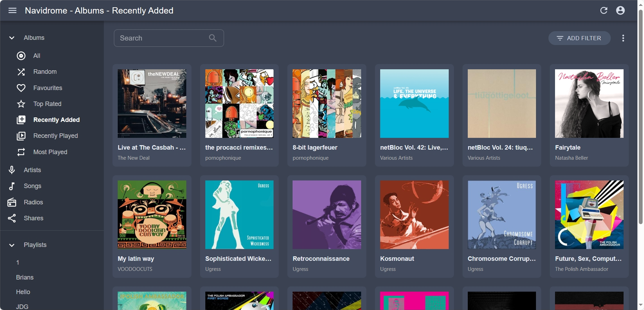Collapse the Playlists section chevron

pos(12,245)
